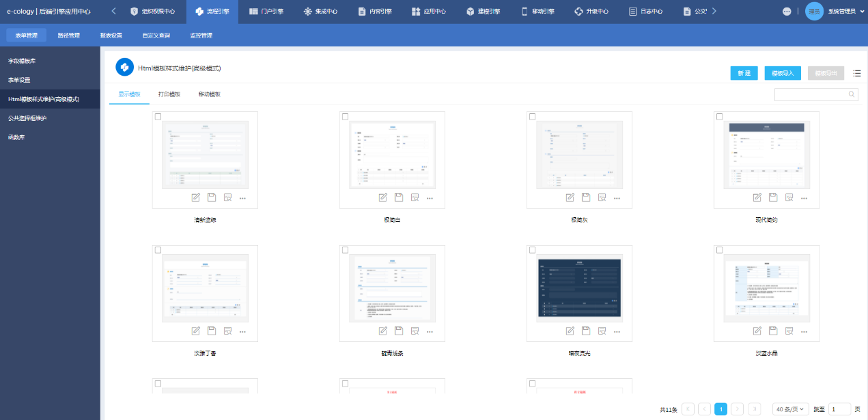Click save icon under 淡雅丁香 template

(x=212, y=331)
